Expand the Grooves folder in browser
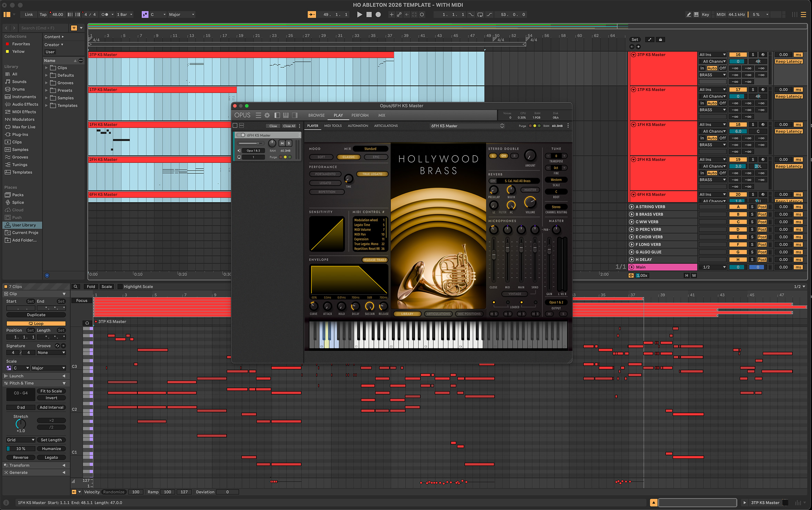 (x=47, y=83)
